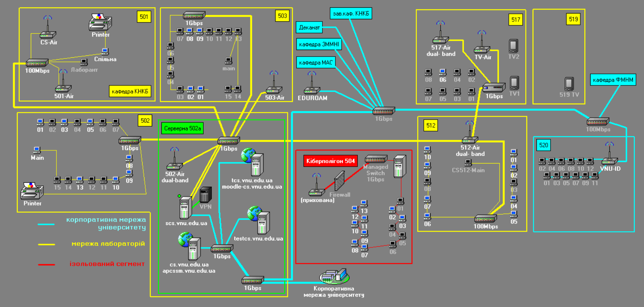Viewport: 644px width, 307px height.
Task: Select the Printer icon in room 502
Action: tap(32, 191)
